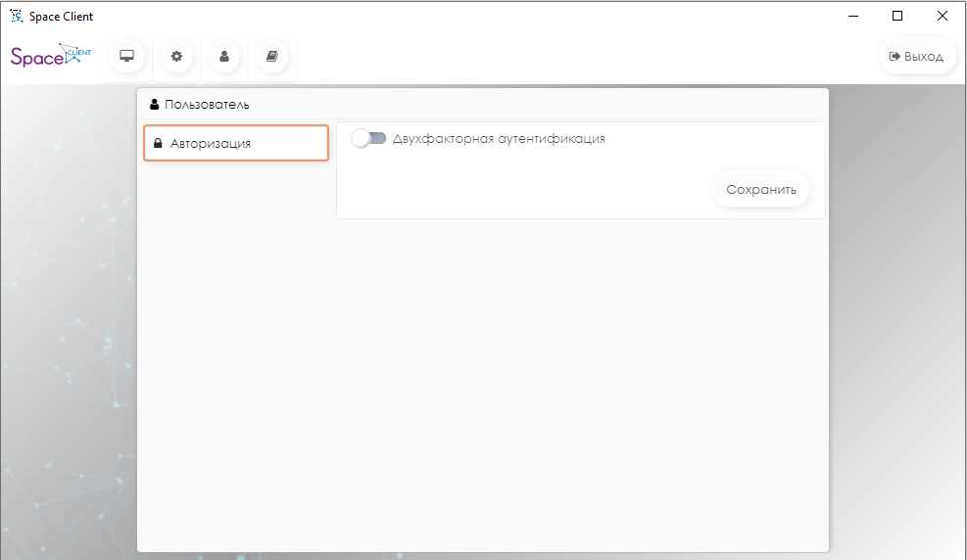Click the Space Client title bar text
The width and height of the screenshot is (967, 560).
pos(62,17)
